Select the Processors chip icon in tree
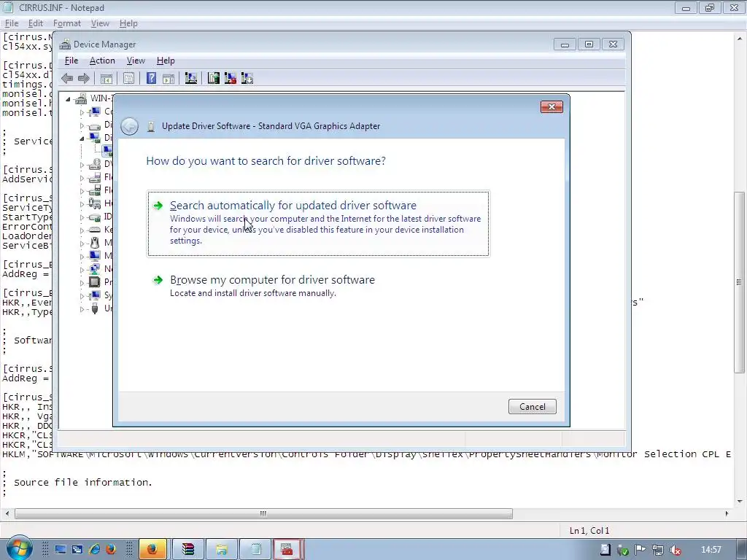 (x=95, y=282)
